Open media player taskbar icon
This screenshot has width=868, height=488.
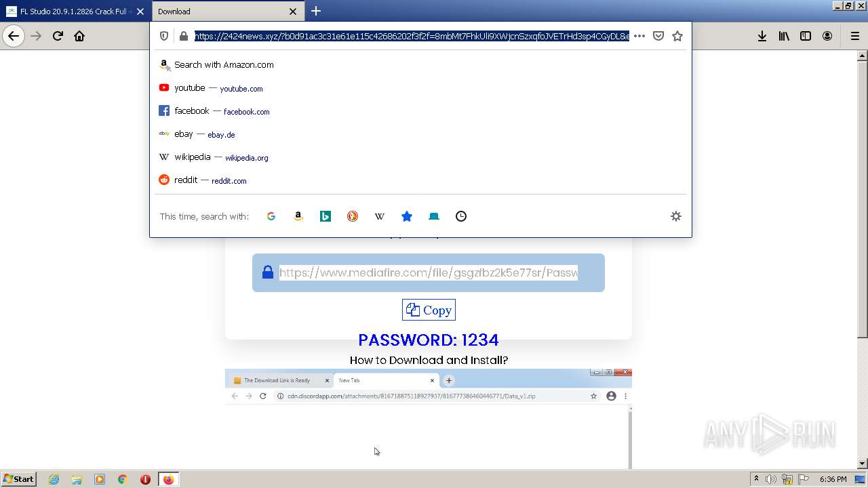pyautogui.click(x=100, y=479)
